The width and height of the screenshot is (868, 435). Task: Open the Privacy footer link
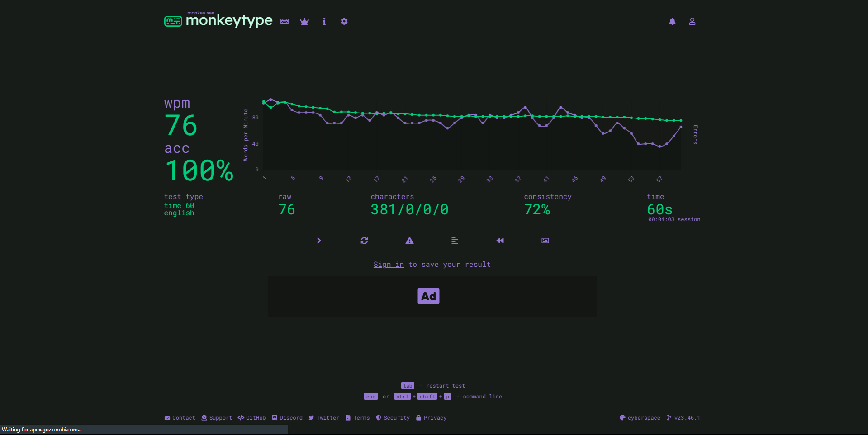(x=431, y=418)
